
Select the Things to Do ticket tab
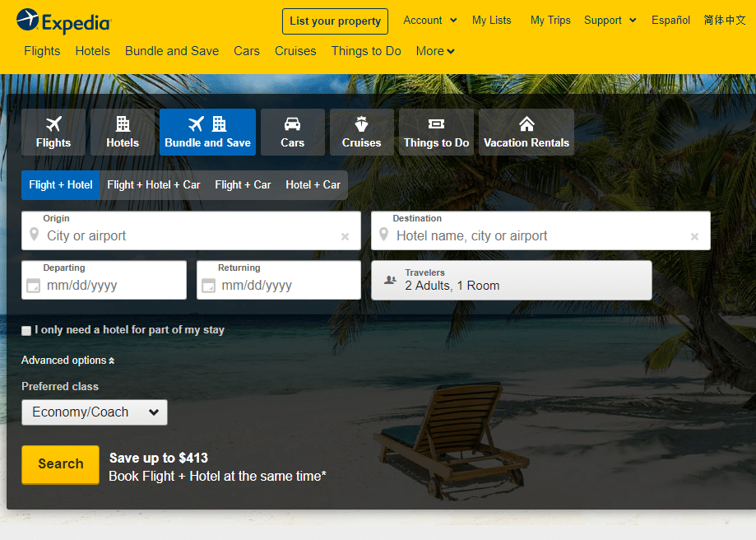(x=436, y=132)
